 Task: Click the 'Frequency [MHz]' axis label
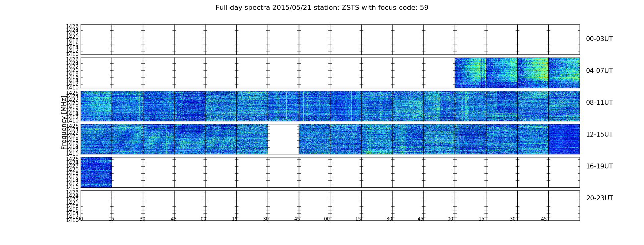[64, 123]
